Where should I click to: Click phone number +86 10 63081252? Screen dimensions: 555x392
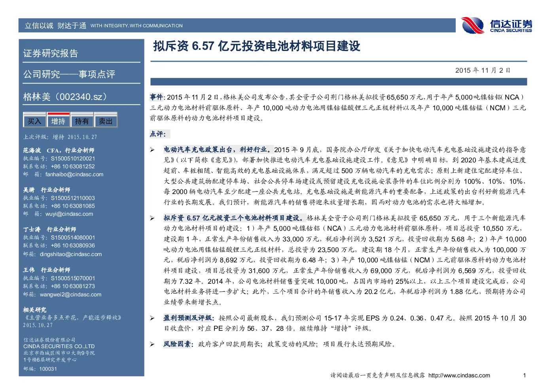73,166
